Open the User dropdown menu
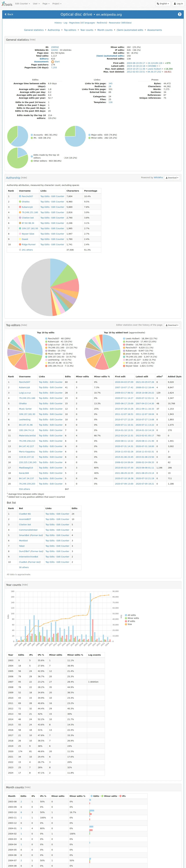Image resolution: width=186 pixels, height=868 pixels. tap(36, 4)
